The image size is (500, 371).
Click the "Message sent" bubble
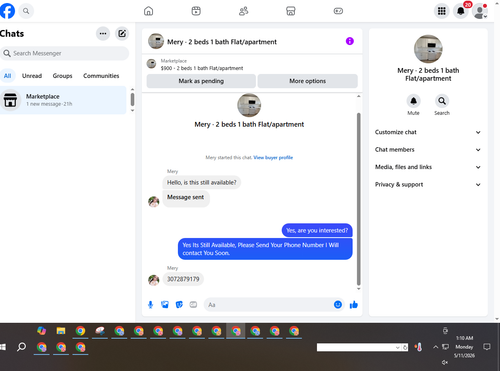tap(186, 198)
